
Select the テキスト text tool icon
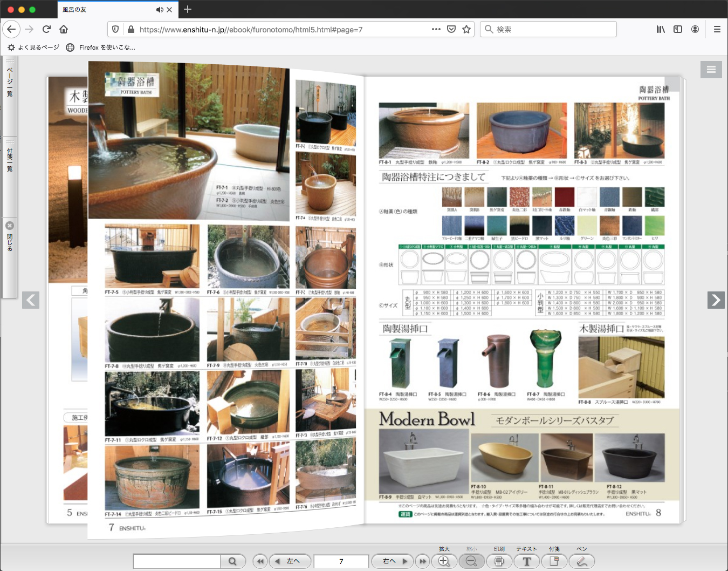(x=527, y=561)
